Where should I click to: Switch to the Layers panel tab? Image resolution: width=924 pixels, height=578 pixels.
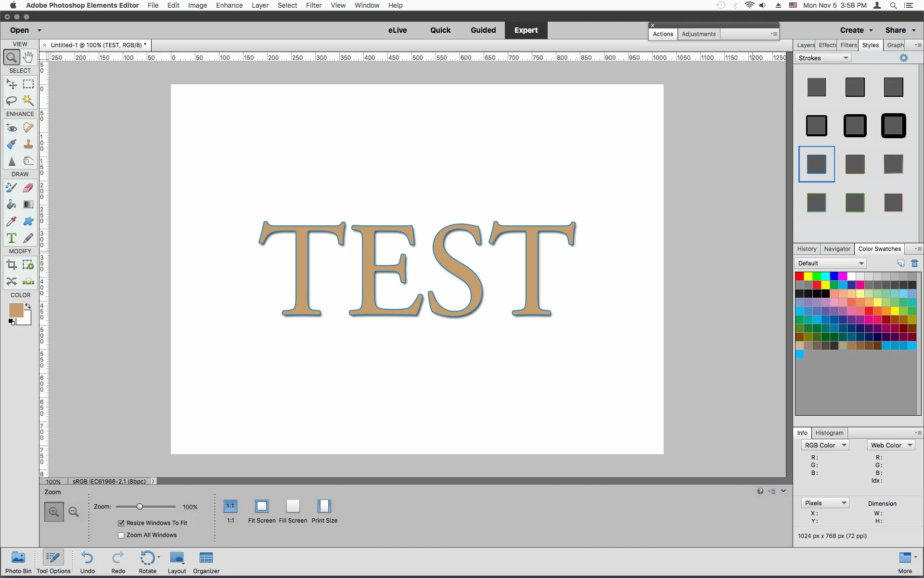click(805, 45)
